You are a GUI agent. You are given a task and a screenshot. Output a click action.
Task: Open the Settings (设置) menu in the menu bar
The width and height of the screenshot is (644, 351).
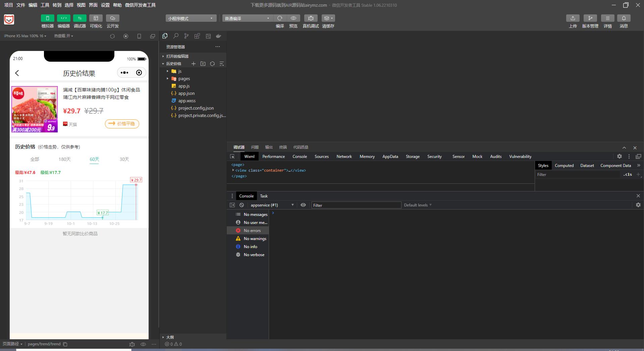point(105,5)
